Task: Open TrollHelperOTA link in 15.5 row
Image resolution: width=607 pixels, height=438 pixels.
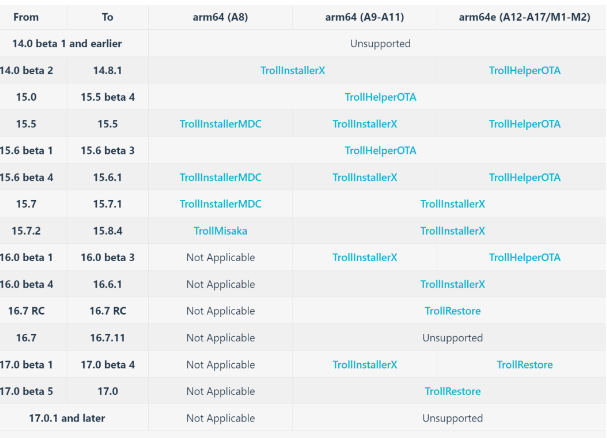Action: point(525,124)
